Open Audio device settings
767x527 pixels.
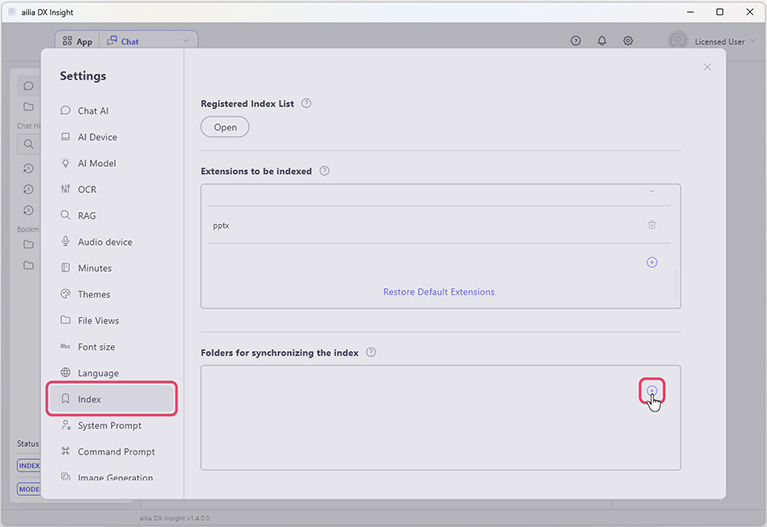[105, 242]
